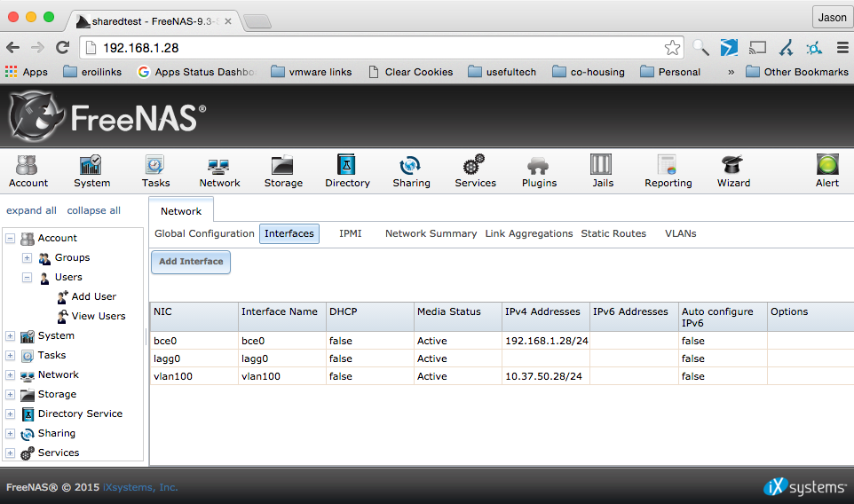Open View Users in the sidebar tree
854x504 pixels.
[x=91, y=316]
